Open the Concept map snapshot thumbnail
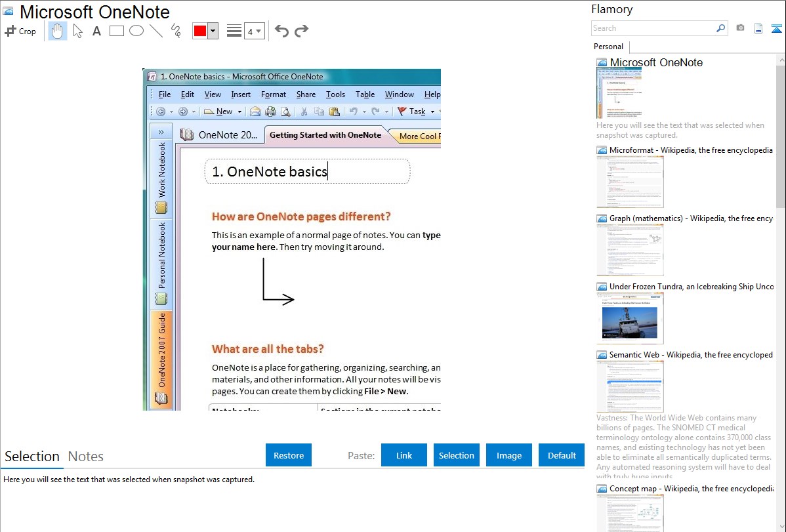This screenshot has height=532, width=786. [x=630, y=513]
